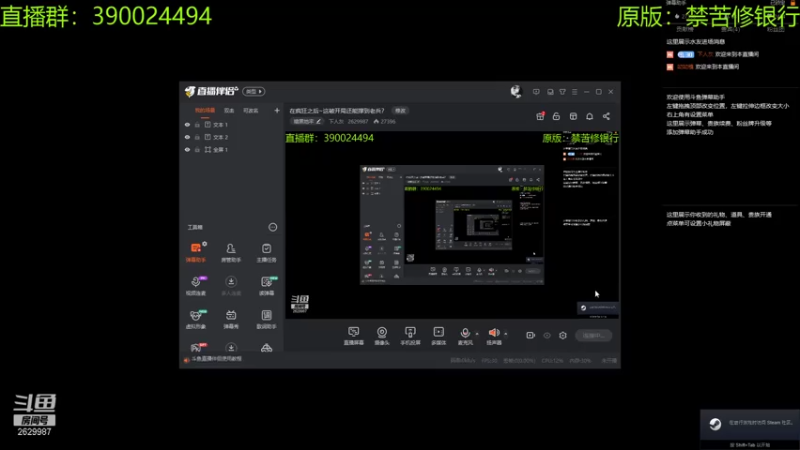Select the 全屏 1 source row

tap(232, 149)
